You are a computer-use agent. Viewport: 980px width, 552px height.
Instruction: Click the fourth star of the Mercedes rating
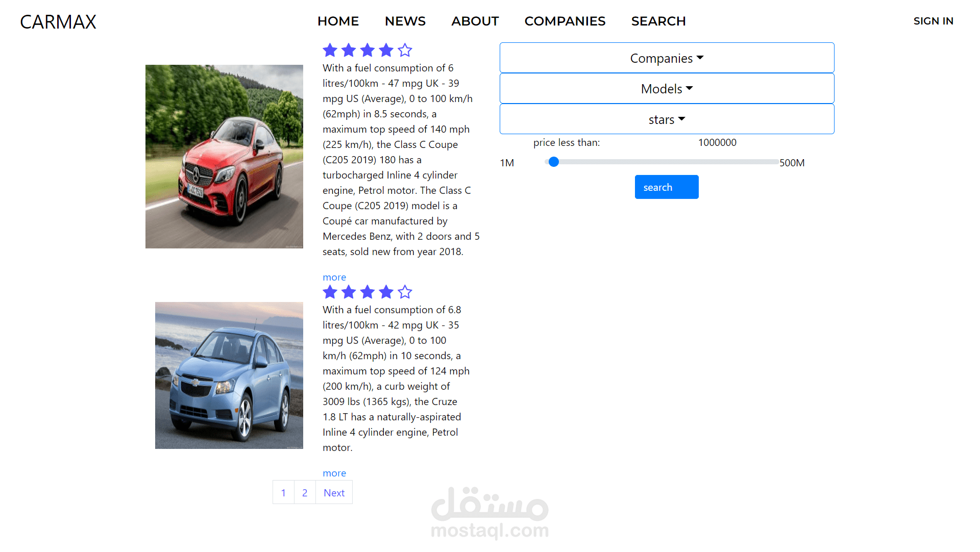coord(386,50)
